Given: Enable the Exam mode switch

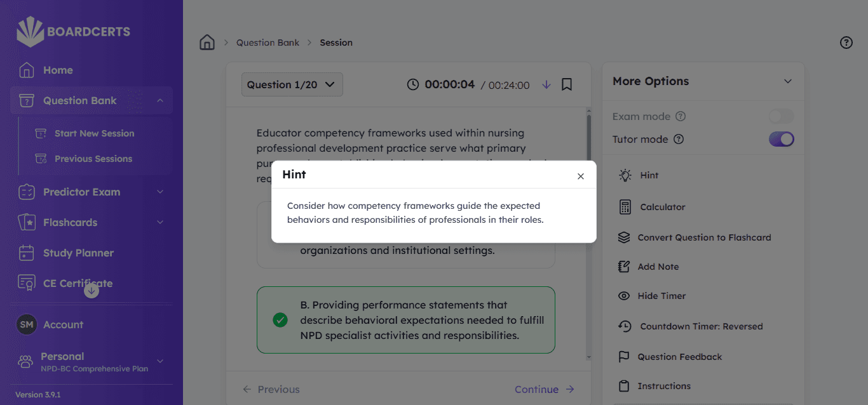Looking at the screenshot, I should point(781,116).
